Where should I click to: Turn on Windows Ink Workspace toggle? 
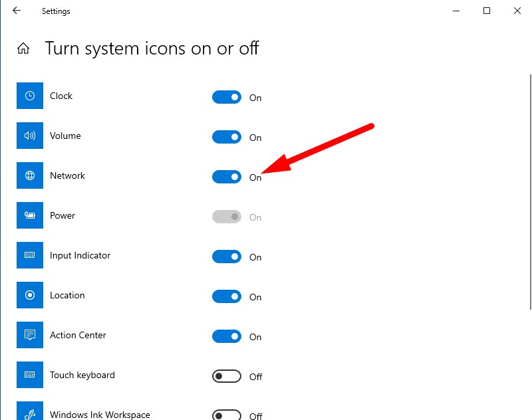click(226, 415)
